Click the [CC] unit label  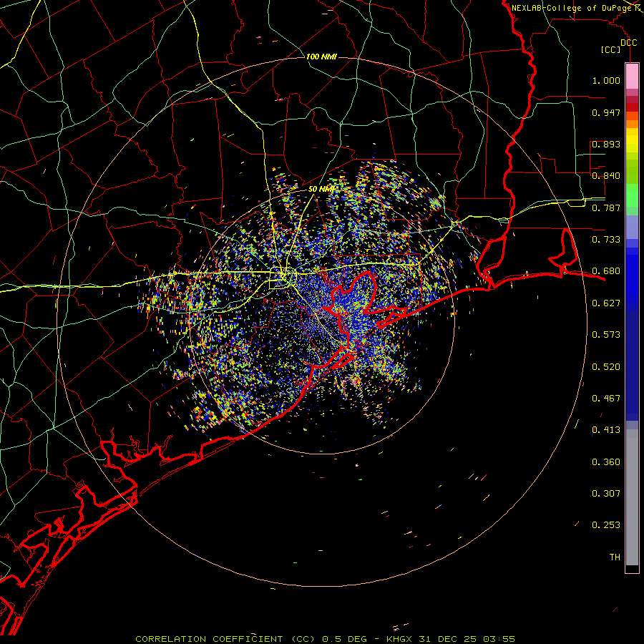(x=610, y=49)
